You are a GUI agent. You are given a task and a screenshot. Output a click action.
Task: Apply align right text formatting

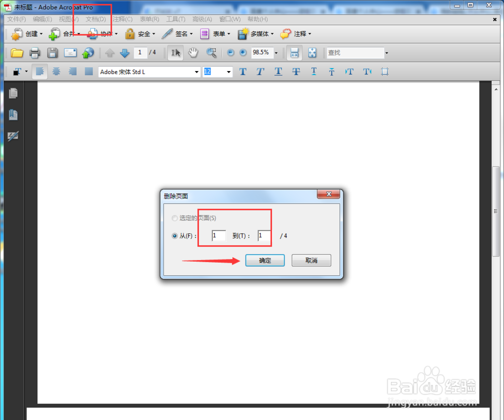tap(73, 72)
